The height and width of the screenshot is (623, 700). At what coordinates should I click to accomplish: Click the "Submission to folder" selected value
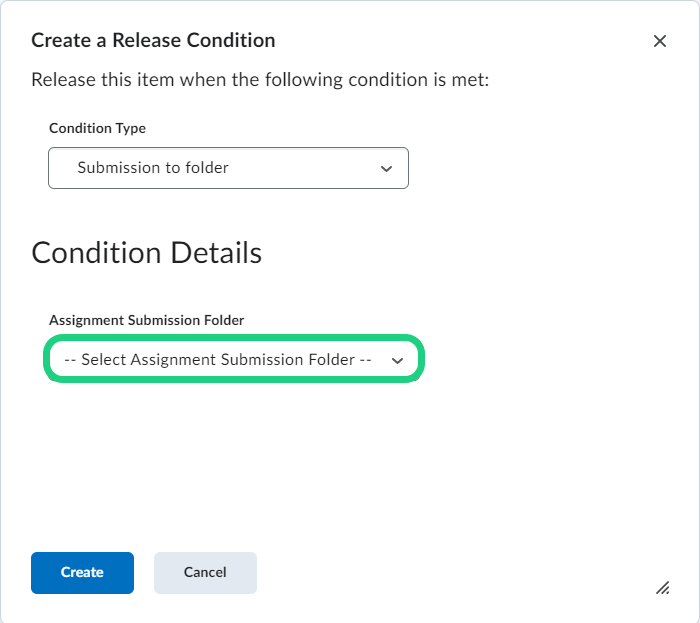[x=153, y=168]
